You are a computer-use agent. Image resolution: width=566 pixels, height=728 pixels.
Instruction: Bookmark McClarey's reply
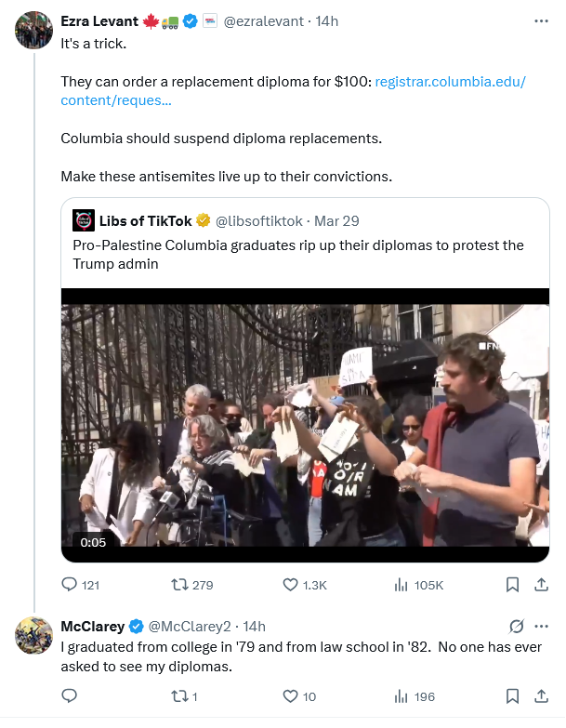click(512, 695)
